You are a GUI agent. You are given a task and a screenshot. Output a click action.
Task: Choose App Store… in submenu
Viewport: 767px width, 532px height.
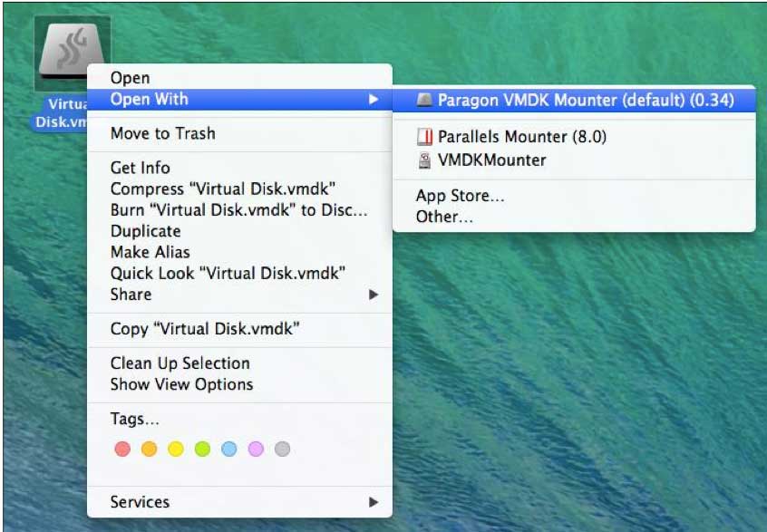[x=574, y=196]
